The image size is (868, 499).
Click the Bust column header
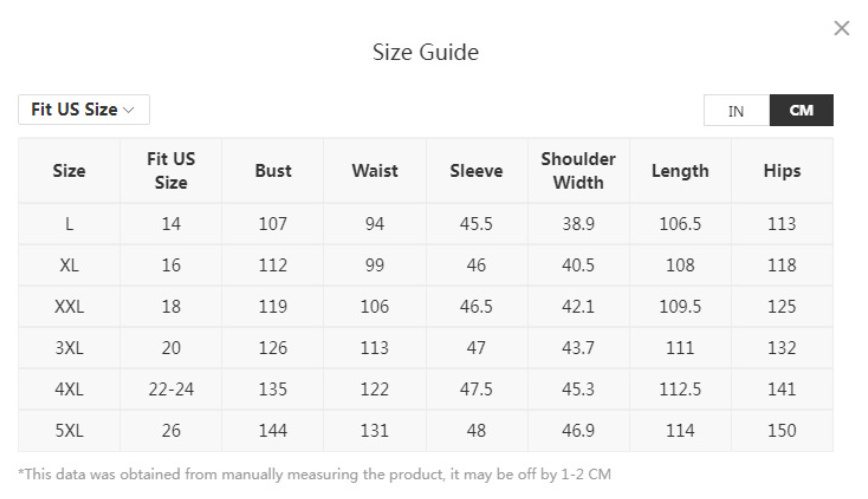tap(273, 171)
